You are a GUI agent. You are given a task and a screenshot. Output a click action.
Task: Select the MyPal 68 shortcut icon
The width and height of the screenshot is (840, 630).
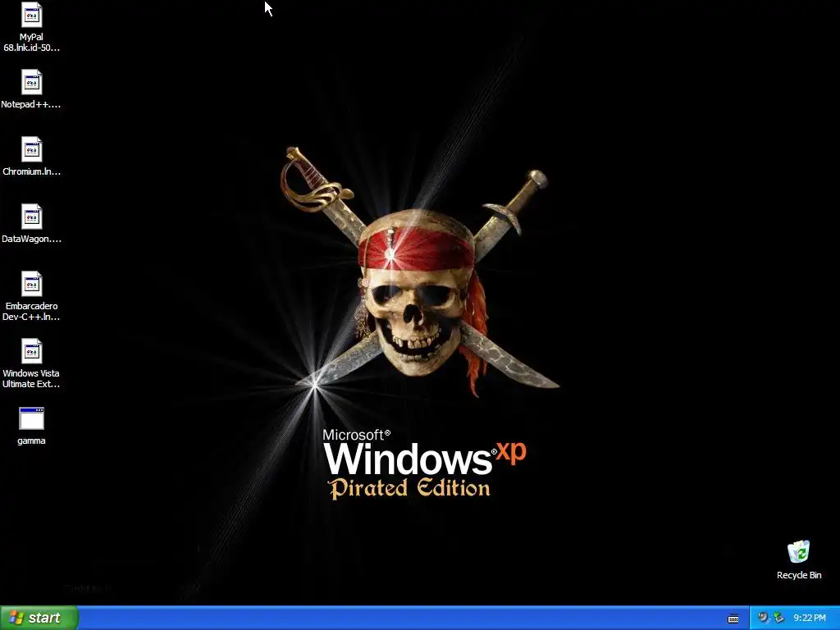[32, 15]
